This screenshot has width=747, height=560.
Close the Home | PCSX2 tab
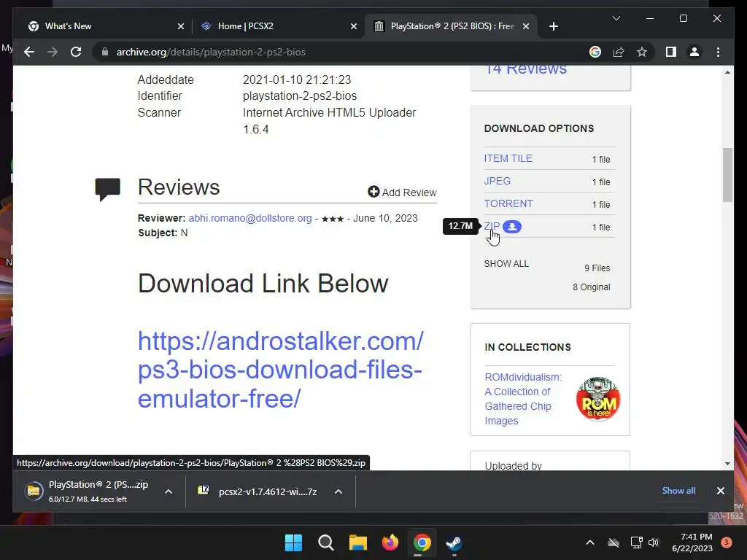coord(354,26)
